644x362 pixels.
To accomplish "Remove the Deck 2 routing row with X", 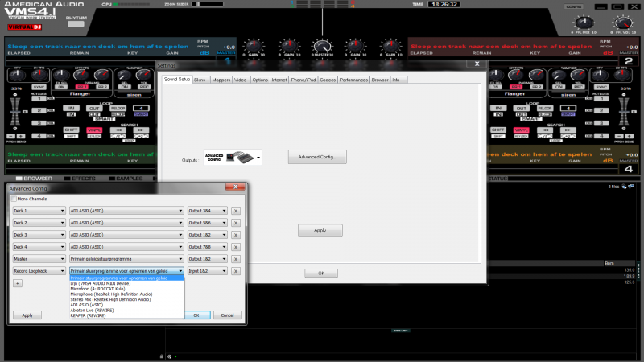I will [x=236, y=223].
